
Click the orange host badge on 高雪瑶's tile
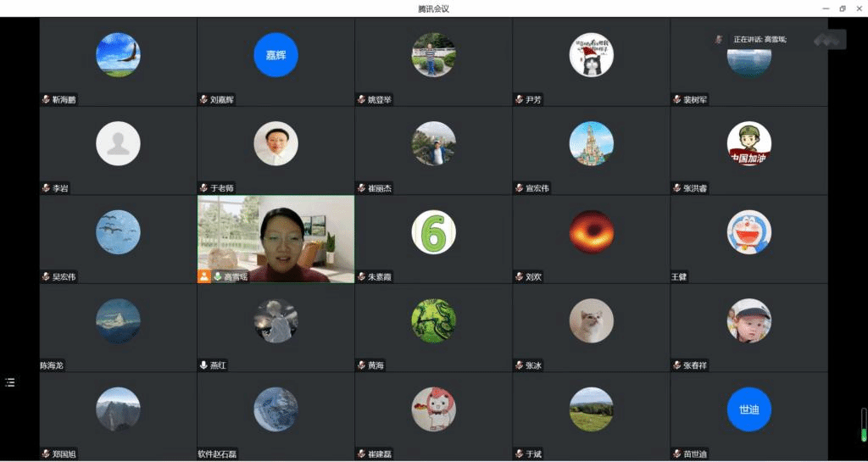click(x=204, y=276)
